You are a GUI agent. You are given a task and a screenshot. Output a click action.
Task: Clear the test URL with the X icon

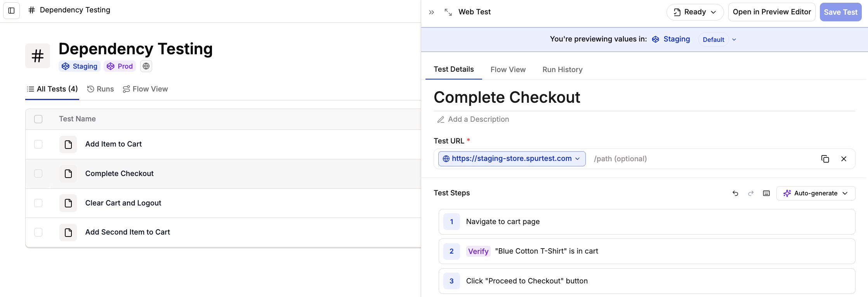click(x=844, y=159)
